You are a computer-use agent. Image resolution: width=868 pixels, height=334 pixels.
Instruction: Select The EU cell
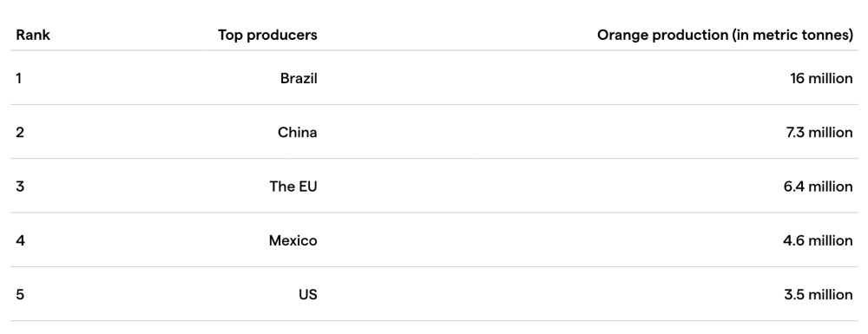(x=293, y=187)
